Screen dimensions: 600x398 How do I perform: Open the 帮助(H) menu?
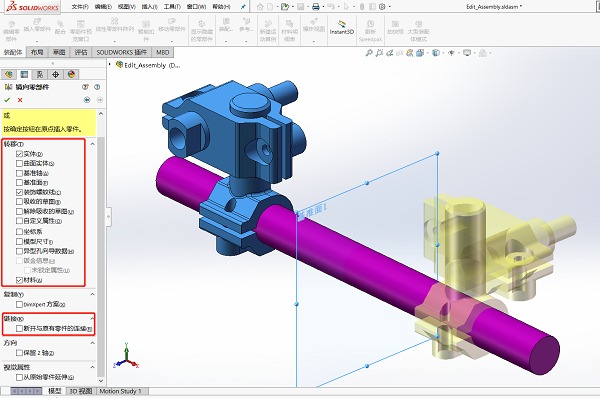click(221, 7)
